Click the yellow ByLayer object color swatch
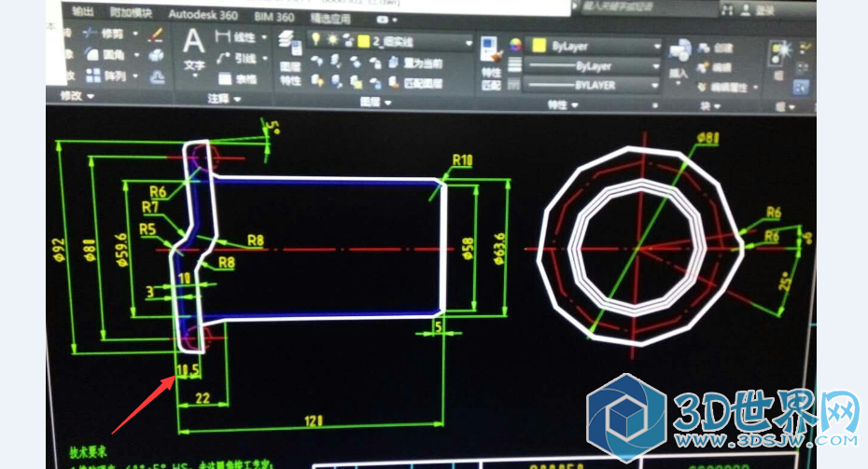Viewport: 868px width, 469px height. [539, 46]
